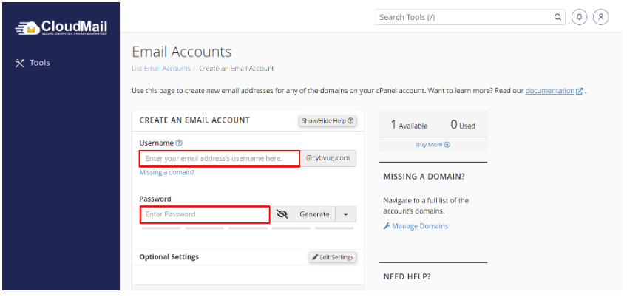Viewport: 644px width, 297px height.
Task: Open Tools in the sidebar
Action: [33, 63]
